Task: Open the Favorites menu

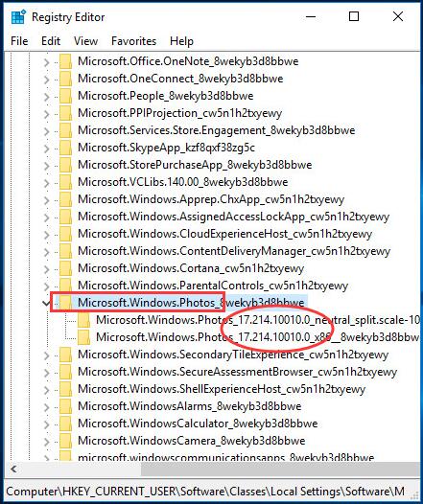Action: 133,41
